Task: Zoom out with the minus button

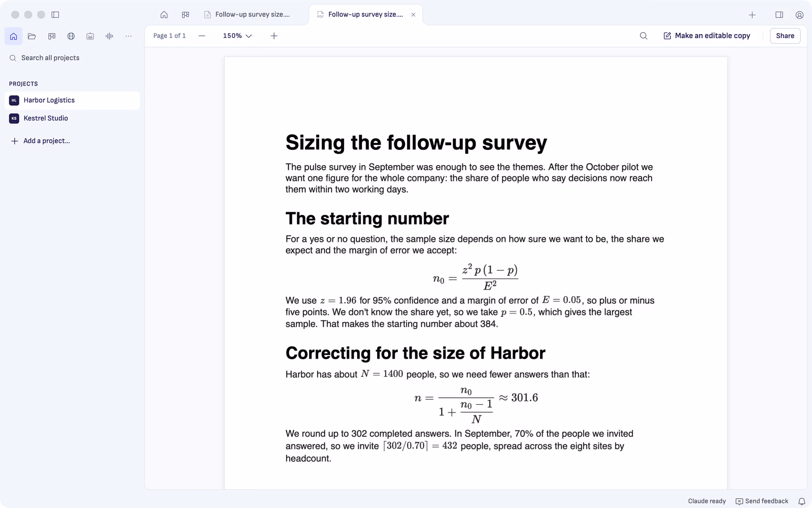Action: point(202,36)
